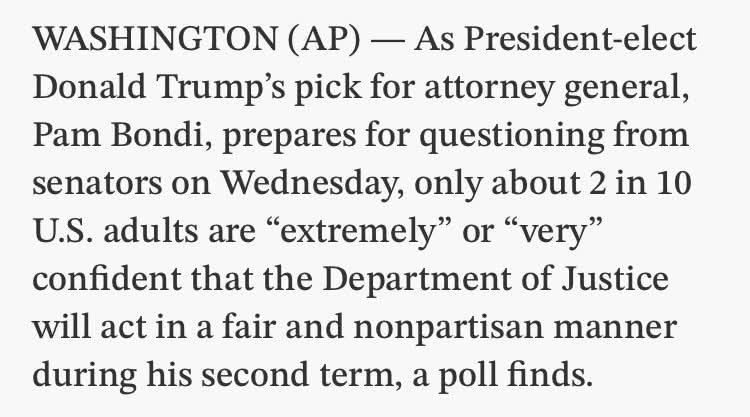The height and width of the screenshot is (417, 750).
Task: Click the word Trump's
Action: pyautogui.click(x=221, y=88)
